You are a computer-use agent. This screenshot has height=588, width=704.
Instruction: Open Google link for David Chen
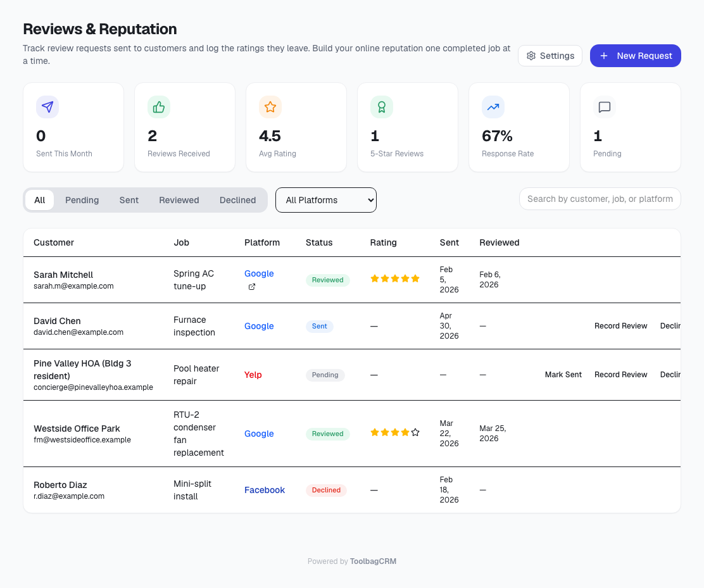[259, 326]
